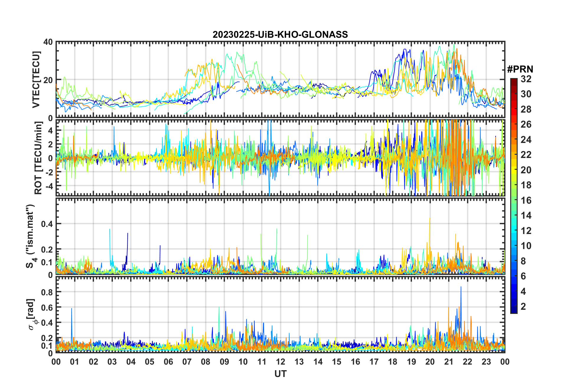The image size is (561, 392).
Task: Select colorbar tick label 26
Action: tap(526, 124)
